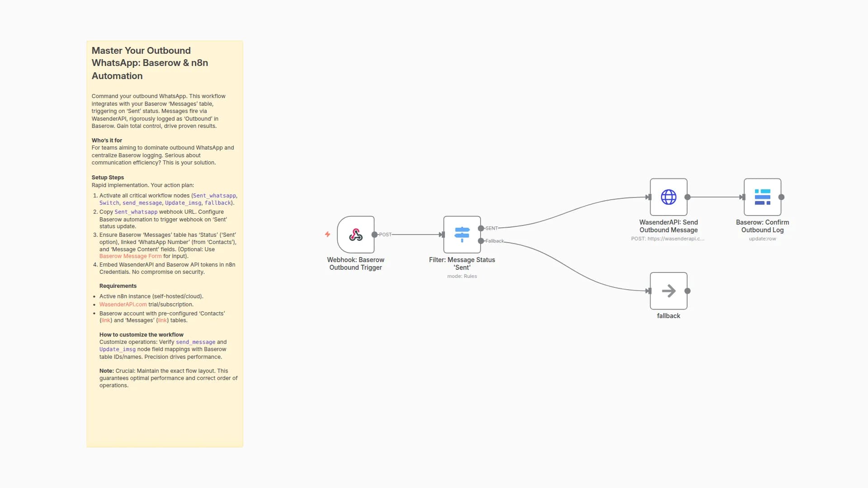868x488 pixels.
Task: Click the orange lightning bolt beside the webhook node
Action: tap(327, 235)
